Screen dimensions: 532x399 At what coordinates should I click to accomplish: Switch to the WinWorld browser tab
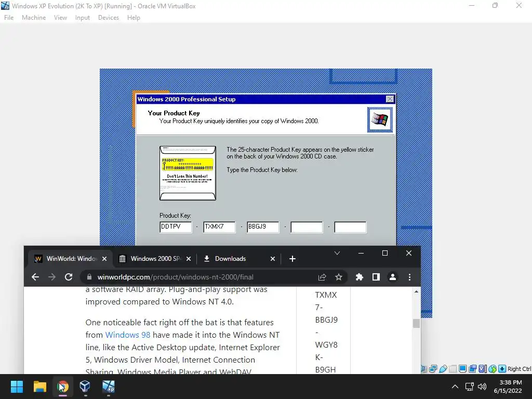(71, 259)
